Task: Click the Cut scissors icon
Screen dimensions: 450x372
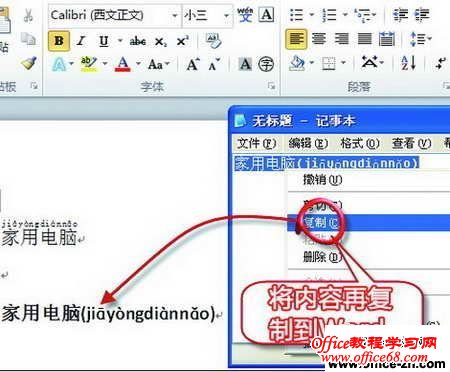Action: pyautogui.click(x=29, y=15)
